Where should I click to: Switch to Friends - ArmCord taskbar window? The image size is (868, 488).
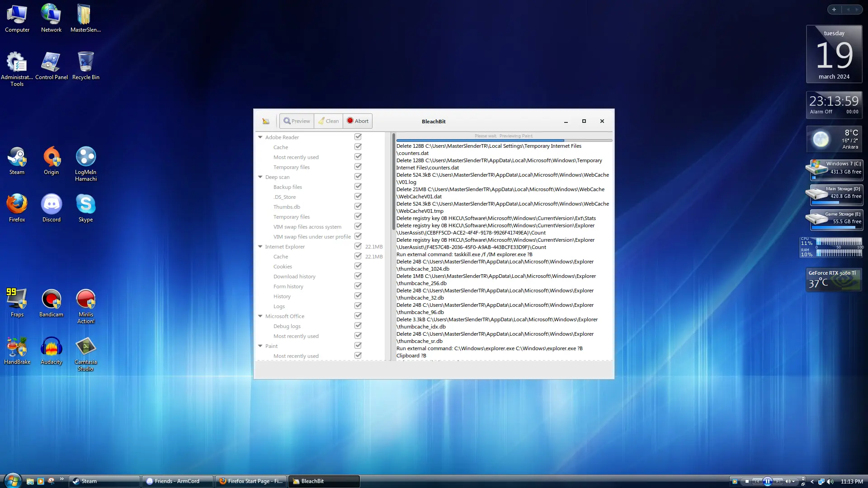click(x=177, y=481)
